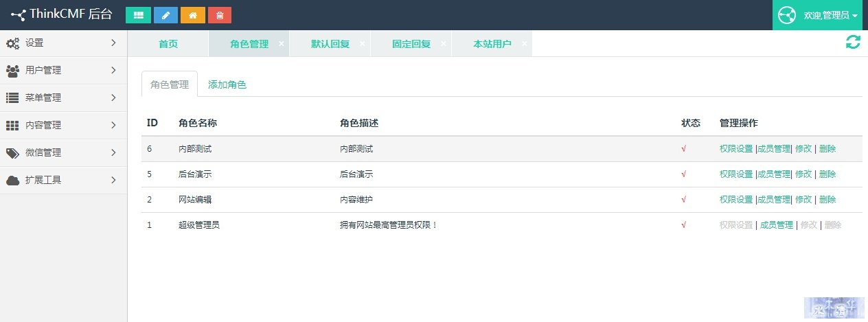Click the 管理操作 column header
The width and height of the screenshot is (868, 322).
[739, 123]
